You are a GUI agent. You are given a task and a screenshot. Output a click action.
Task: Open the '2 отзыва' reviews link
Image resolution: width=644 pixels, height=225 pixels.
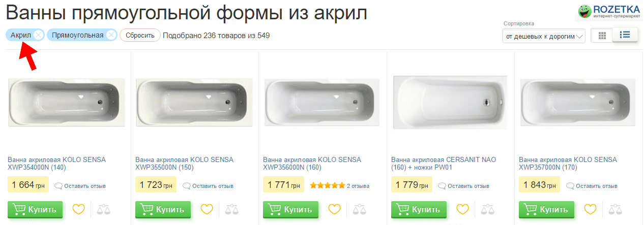pos(358,186)
